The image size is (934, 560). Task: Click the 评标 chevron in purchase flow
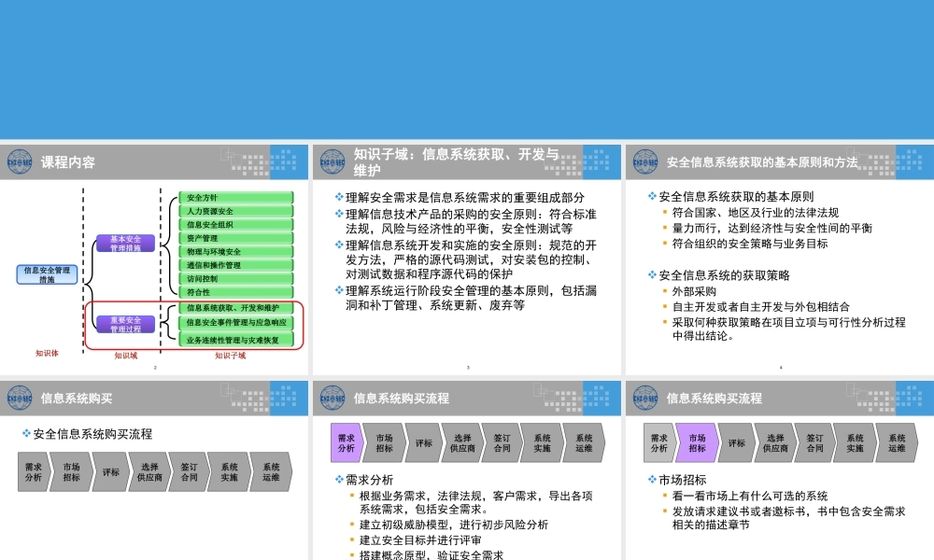point(111,474)
